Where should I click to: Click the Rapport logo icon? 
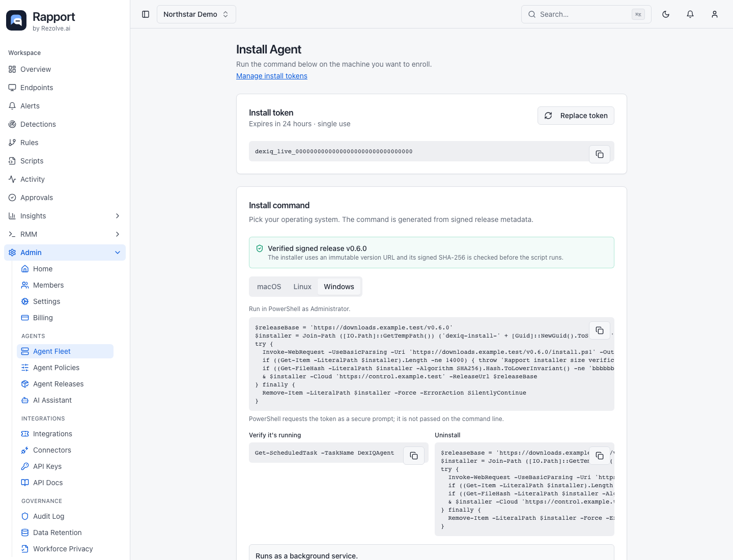tap(16, 20)
